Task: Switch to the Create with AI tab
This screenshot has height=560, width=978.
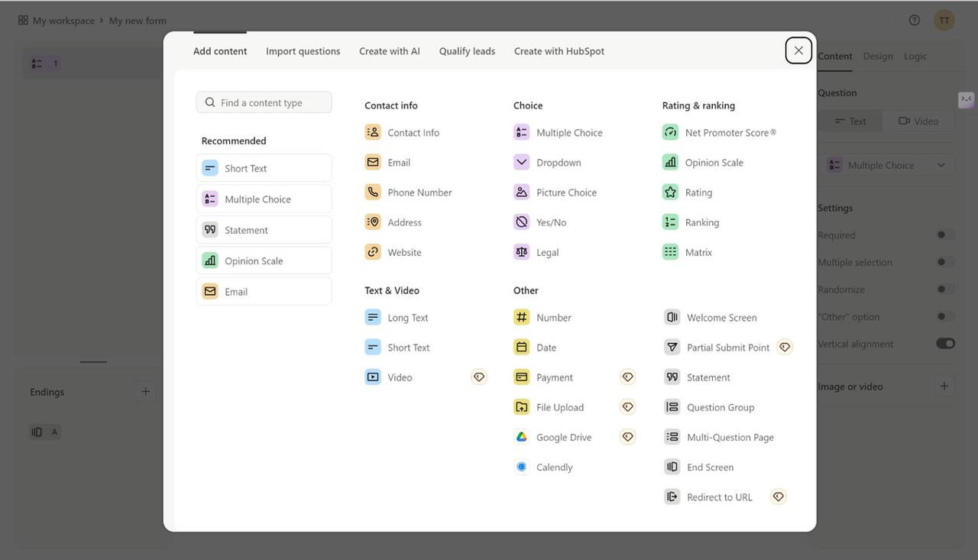Action: tap(390, 50)
